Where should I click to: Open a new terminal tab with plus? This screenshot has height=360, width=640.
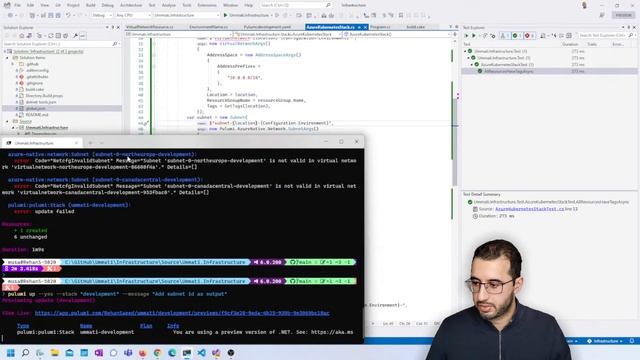click(x=91, y=143)
